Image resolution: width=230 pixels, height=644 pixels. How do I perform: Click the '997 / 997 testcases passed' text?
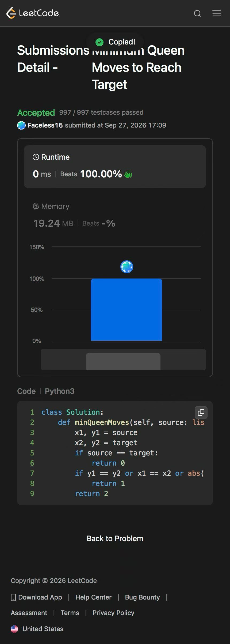click(101, 112)
